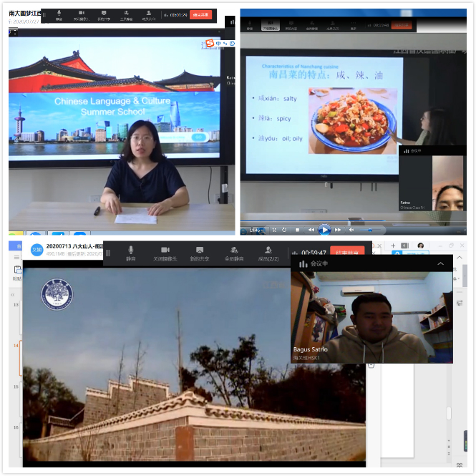This screenshot has height=476, width=476.
Task: Click the blue 文娟 avatar circle
Action: click(x=37, y=250)
